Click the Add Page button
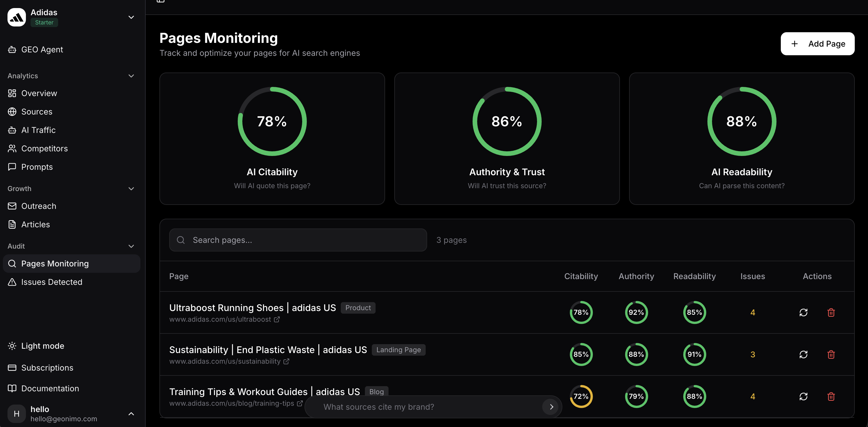 tap(817, 44)
